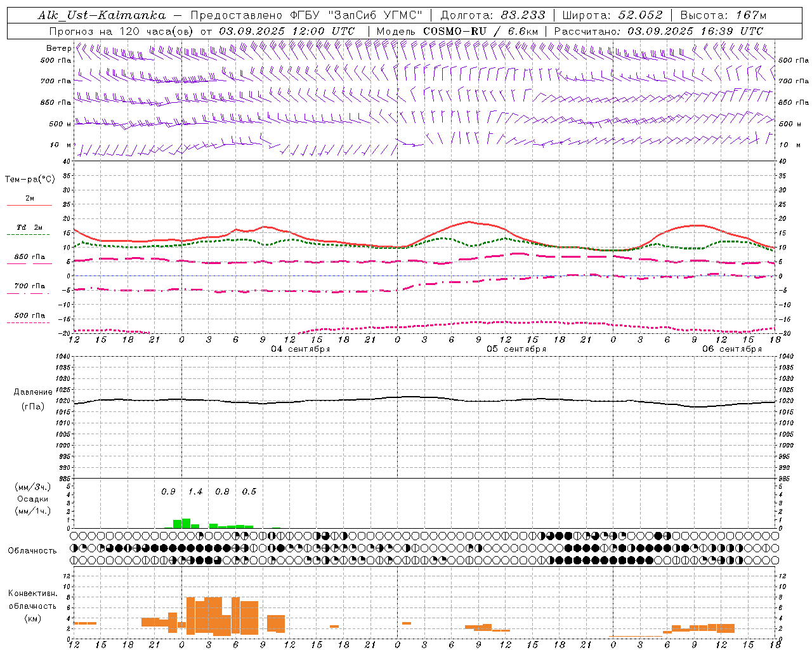Click the 0.9 precipitation total value

pos(168,492)
